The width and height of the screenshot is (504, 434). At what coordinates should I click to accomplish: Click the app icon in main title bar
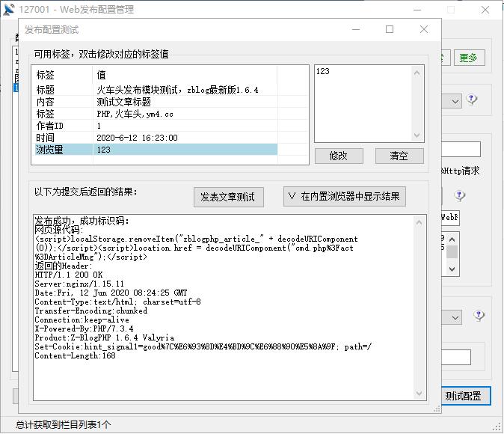[9, 9]
